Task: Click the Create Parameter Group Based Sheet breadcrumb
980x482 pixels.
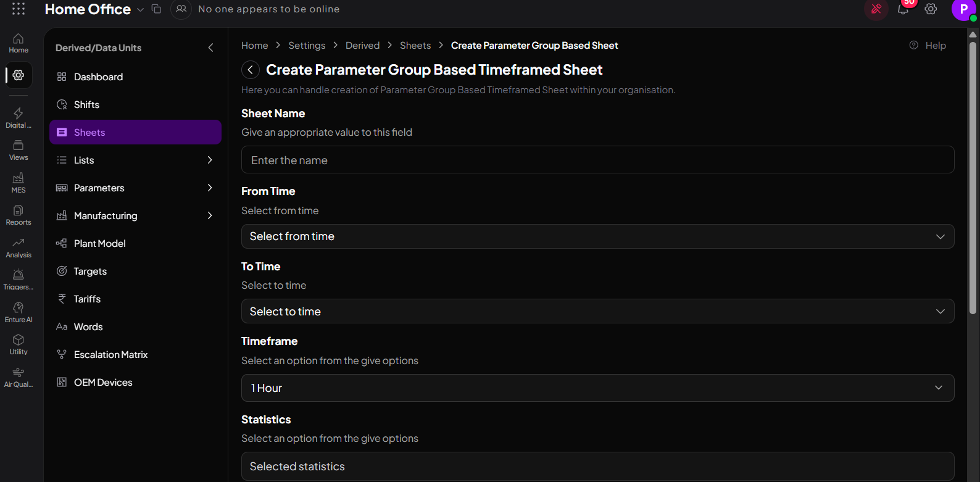Action: click(x=534, y=46)
